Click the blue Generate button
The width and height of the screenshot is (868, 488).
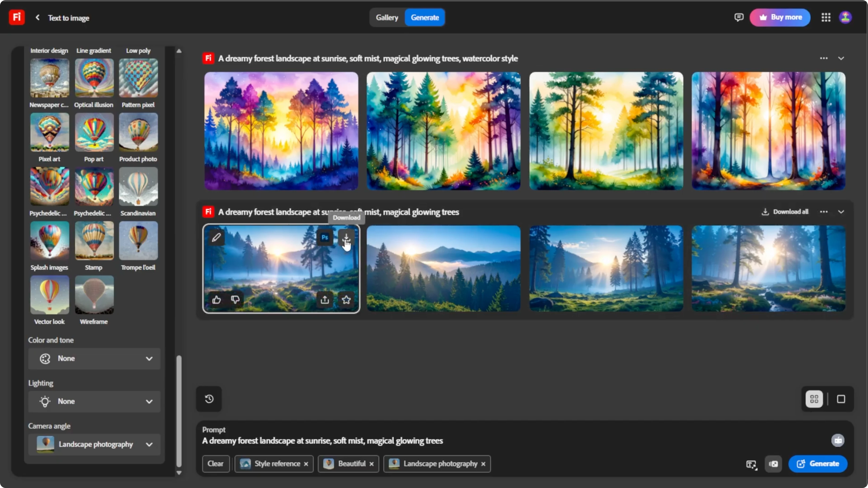coord(818,464)
